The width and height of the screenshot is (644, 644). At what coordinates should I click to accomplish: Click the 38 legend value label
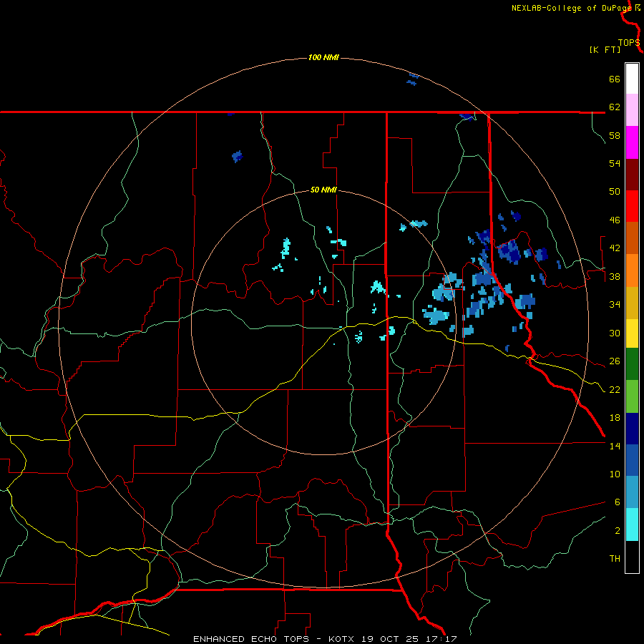[x=615, y=277]
